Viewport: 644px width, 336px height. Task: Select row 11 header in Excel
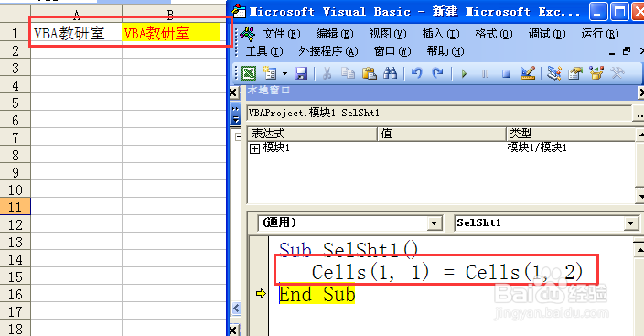[16, 207]
